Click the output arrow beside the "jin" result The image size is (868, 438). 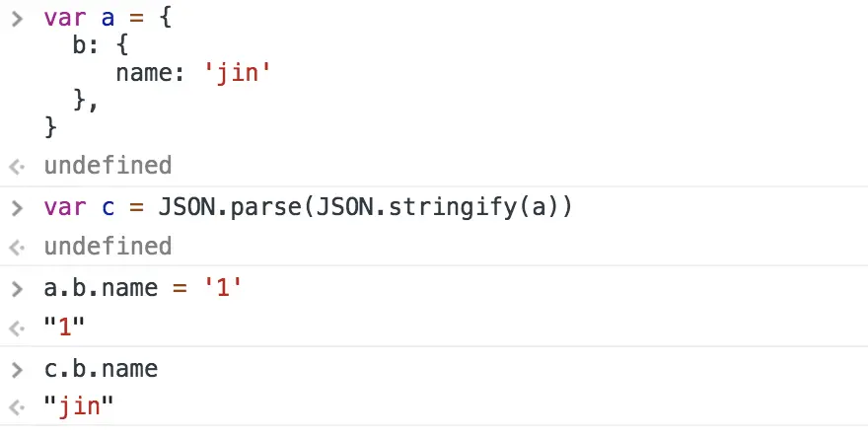pyautogui.click(x=17, y=408)
